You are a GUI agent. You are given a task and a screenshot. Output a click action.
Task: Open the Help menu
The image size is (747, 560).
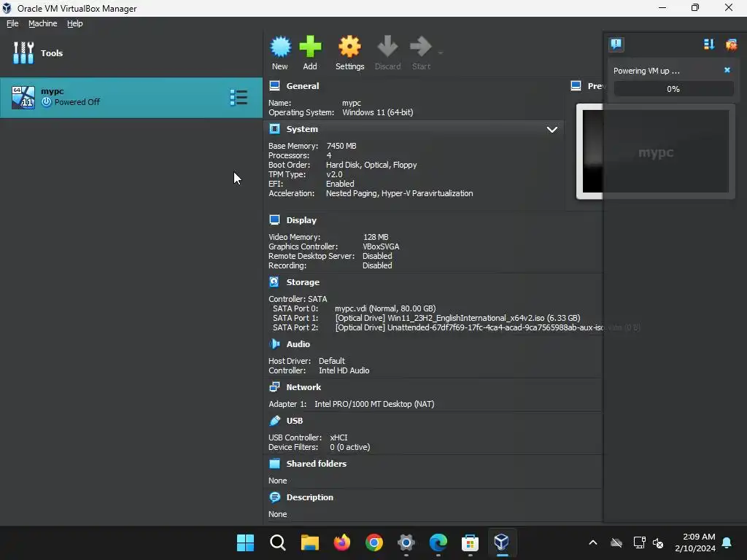[75, 23]
